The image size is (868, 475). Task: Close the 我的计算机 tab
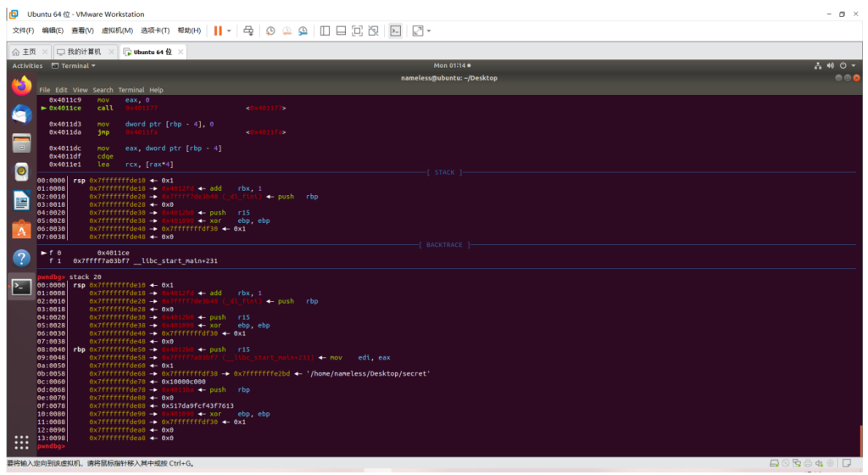[x=111, y=52]
